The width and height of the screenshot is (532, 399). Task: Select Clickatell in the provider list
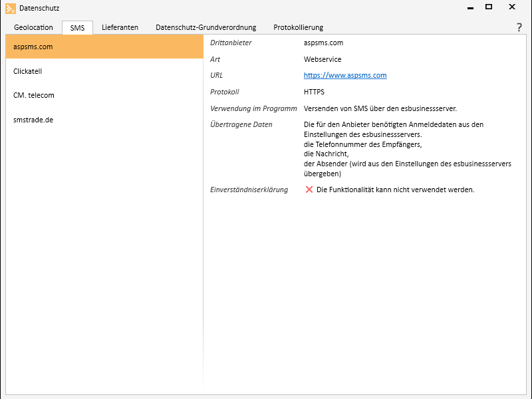(x=104, y=71)
